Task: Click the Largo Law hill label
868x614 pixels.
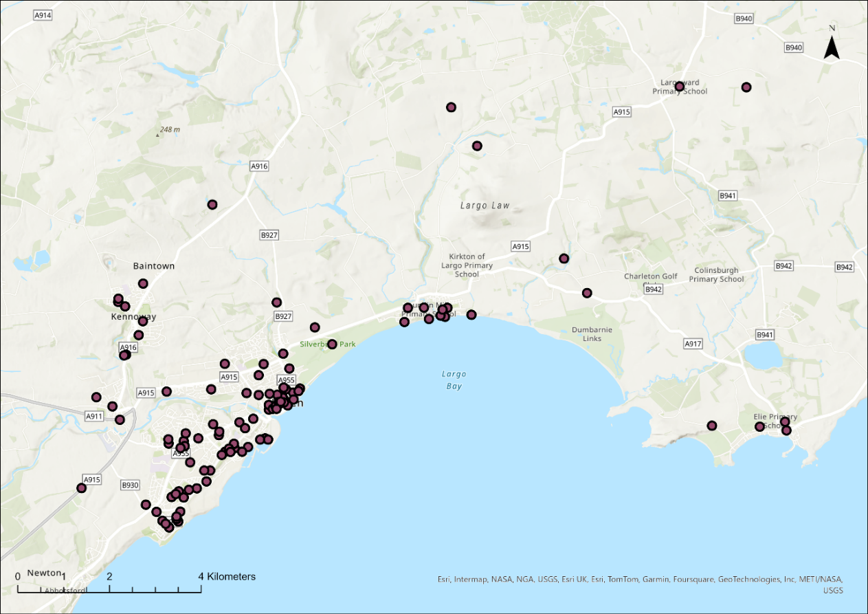Action: click(x=485, y=206)
